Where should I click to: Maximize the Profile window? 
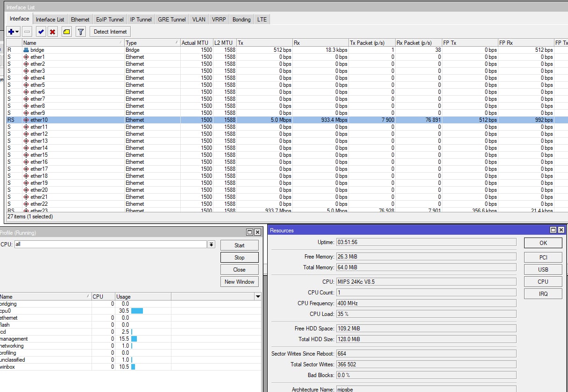pos(250,232)
